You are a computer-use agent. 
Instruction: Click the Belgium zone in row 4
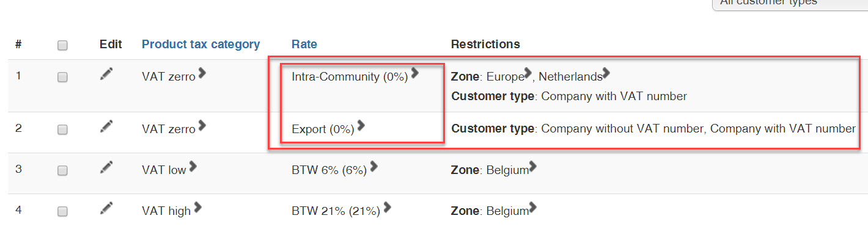click(507, 211)
